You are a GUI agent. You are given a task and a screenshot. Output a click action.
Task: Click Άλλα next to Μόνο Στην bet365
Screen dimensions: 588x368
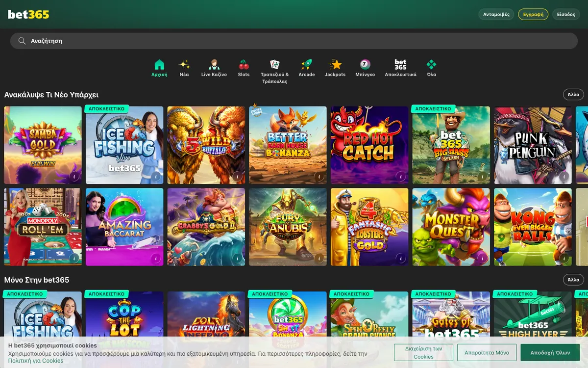click(x=573, y=280)
